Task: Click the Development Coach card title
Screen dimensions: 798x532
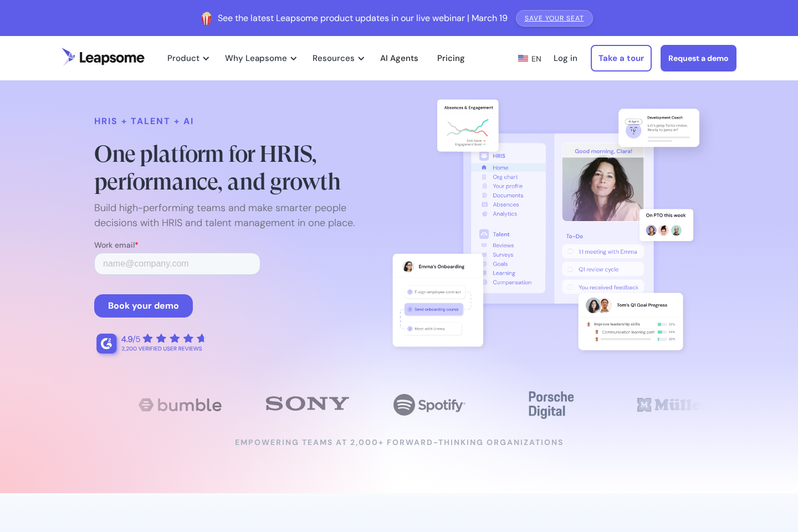Action: pos(665,117)
